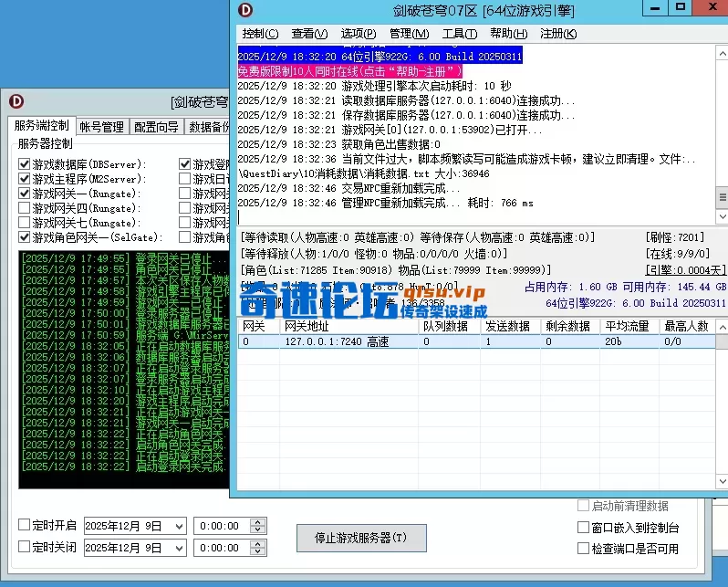Switch to the 配置向导 tab

click(156, 127)
